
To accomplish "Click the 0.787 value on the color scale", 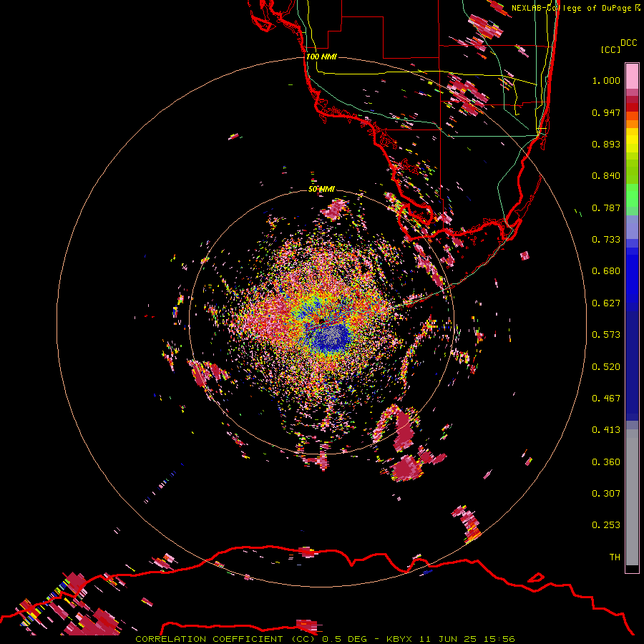I will (x=606, y=208).
